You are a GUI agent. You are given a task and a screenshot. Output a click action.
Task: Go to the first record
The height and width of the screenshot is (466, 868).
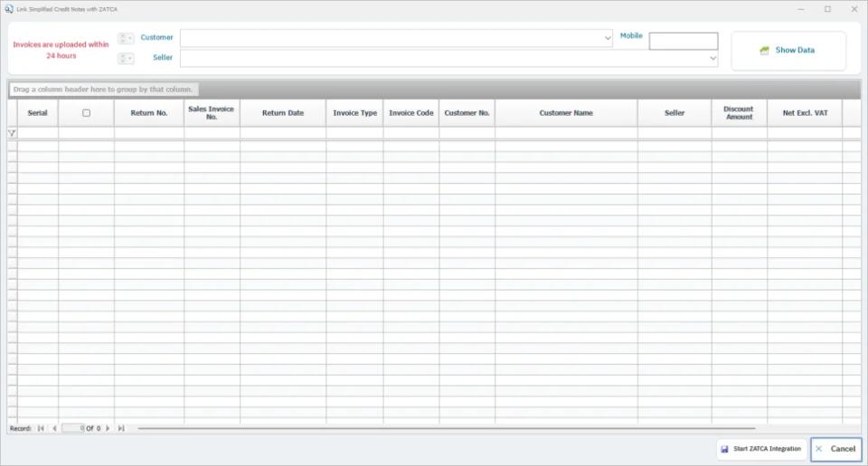click(41, 428)
